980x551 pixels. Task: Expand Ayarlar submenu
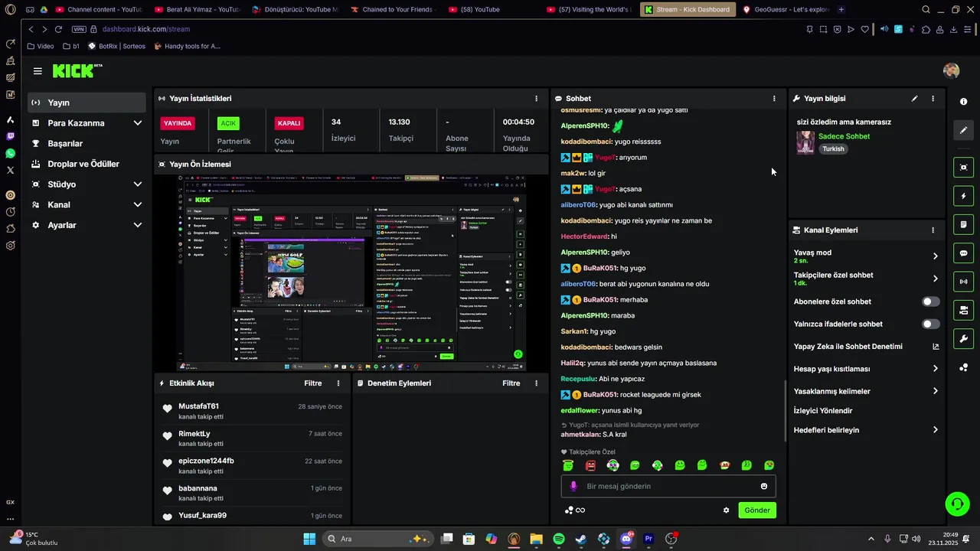tap(138, 225)
